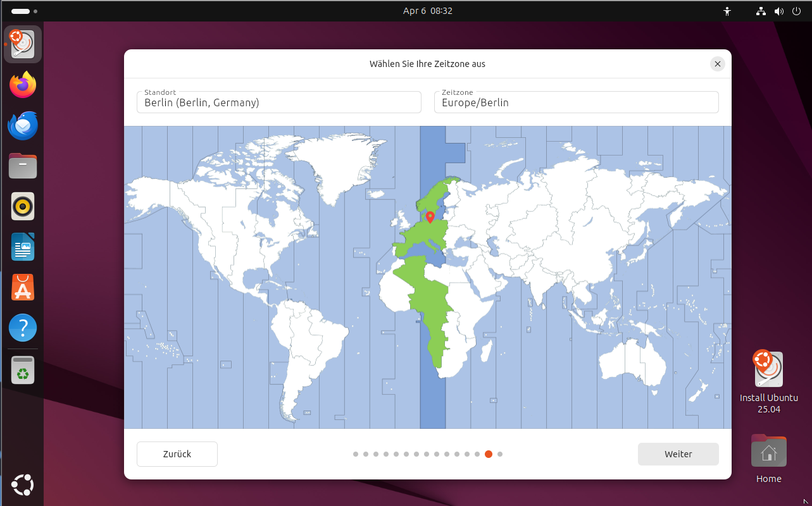Open the Help question mark icon
Screen dimensions: 812x506
pyautogui.click(x=23, y=328)
